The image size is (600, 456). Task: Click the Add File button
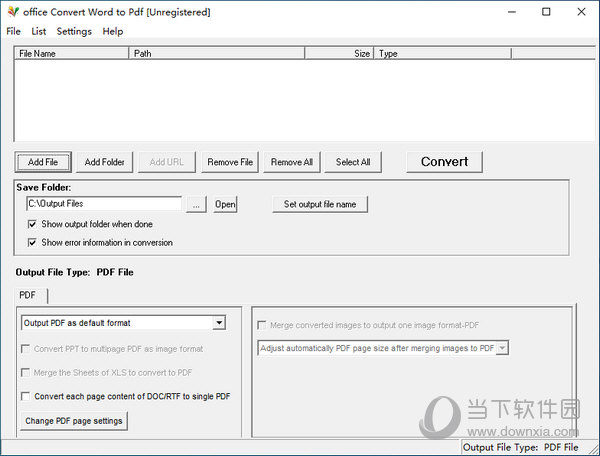click(x=43, y=162)
